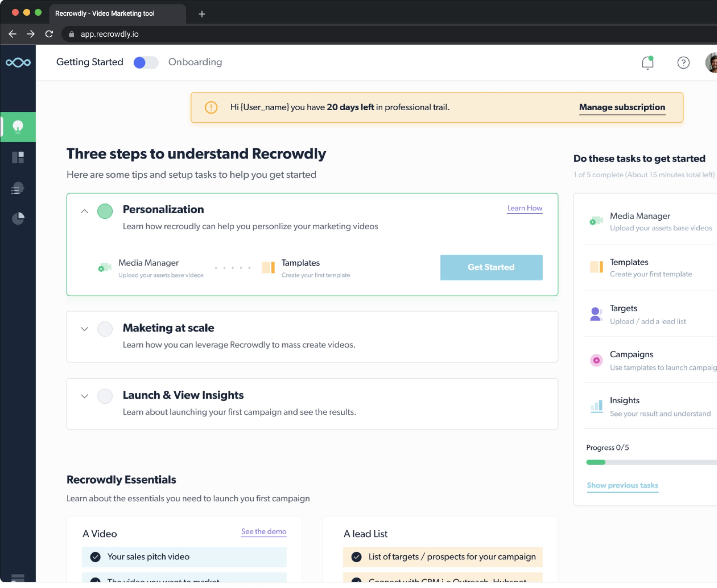The height and width of the screenshot is (588, 717).
Task: Click 'A lead List' card title
Action: click(365, 533)
